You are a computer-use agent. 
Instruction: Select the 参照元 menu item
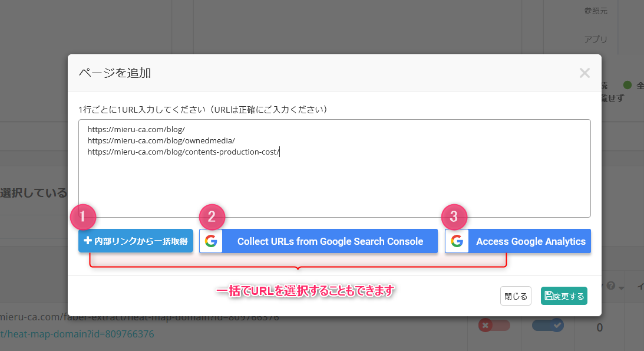pyautogui.click(x=596, y=11)
